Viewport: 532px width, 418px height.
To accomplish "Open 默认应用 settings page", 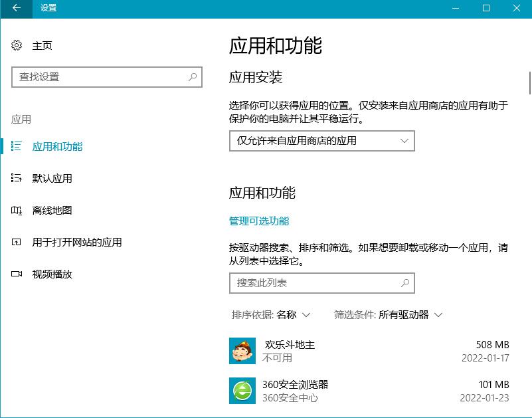I will [x=52, y=178].
